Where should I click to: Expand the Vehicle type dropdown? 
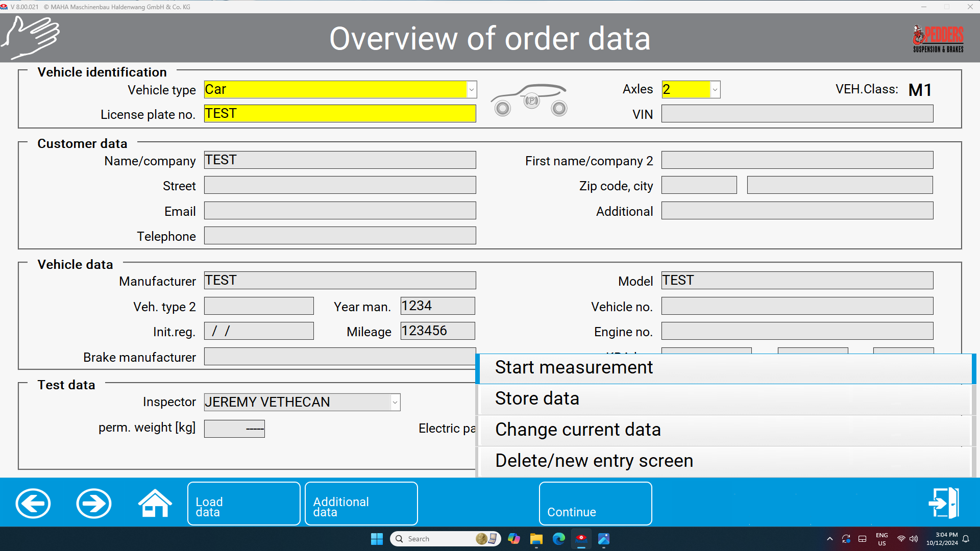pyautogui.click(x=472, y=90)
